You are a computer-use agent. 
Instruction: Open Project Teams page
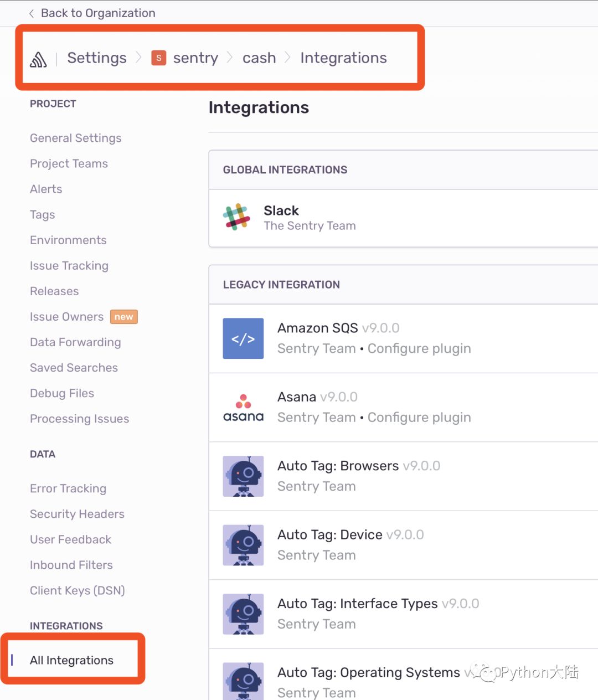coord(69,163)
